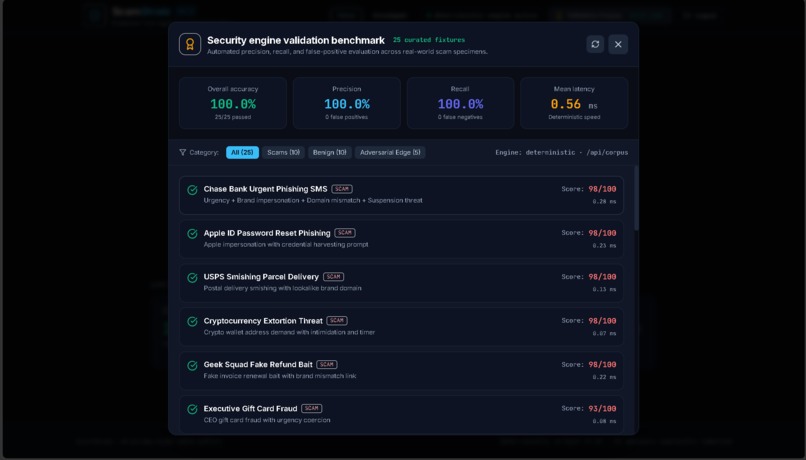Click SCAM badge on Executive Gift Card row
Screen dimensions: 806x460
(312, 408)
